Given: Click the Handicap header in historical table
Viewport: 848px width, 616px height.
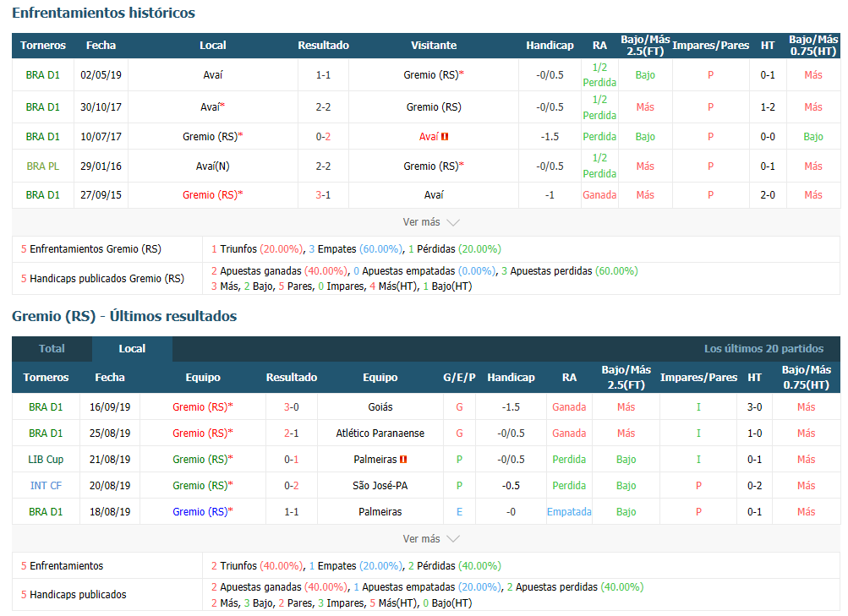Looking at the screenshot, I should click(550, 46).
